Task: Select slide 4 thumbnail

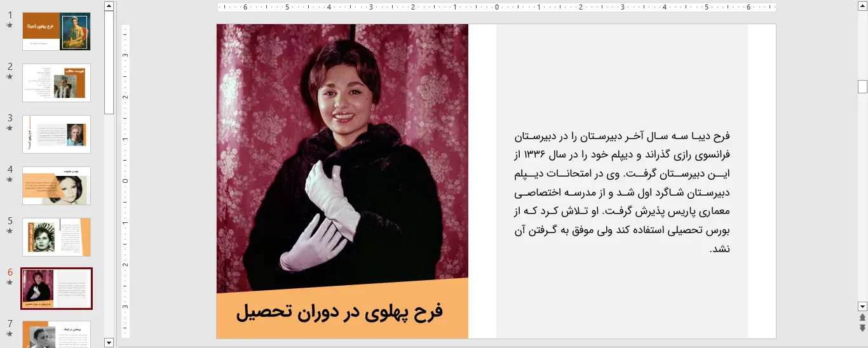Action: [x=57, y=186]
